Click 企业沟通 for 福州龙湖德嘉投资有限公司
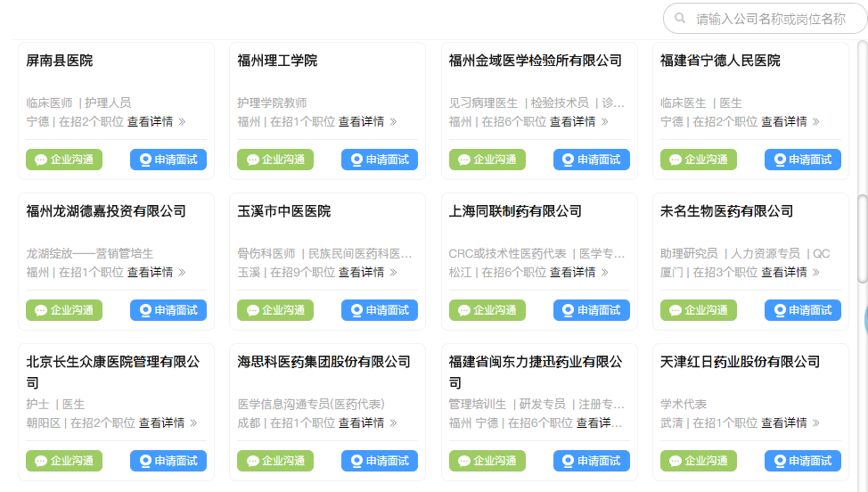The width and height of the screenshot is (868, 492). pyautogui.click(x=64, y=310)
